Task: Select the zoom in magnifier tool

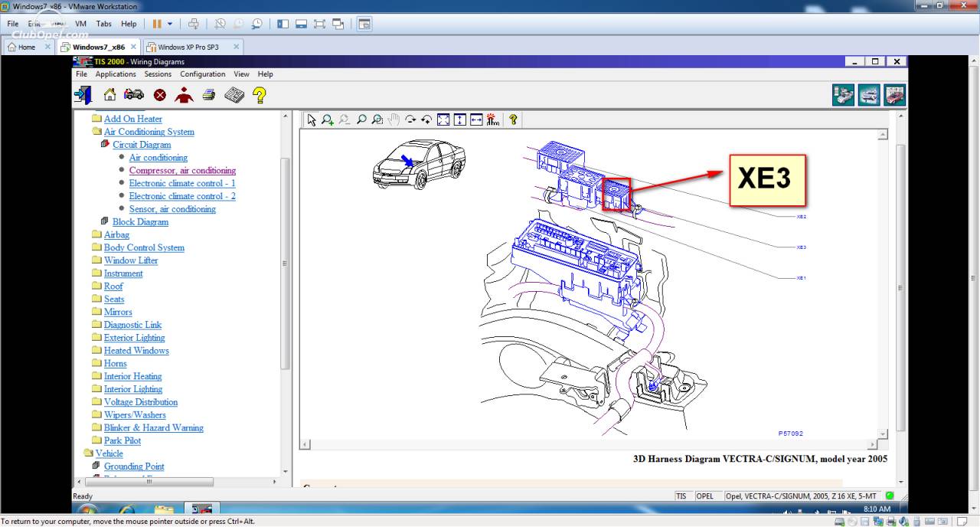Action: (328, 119)
